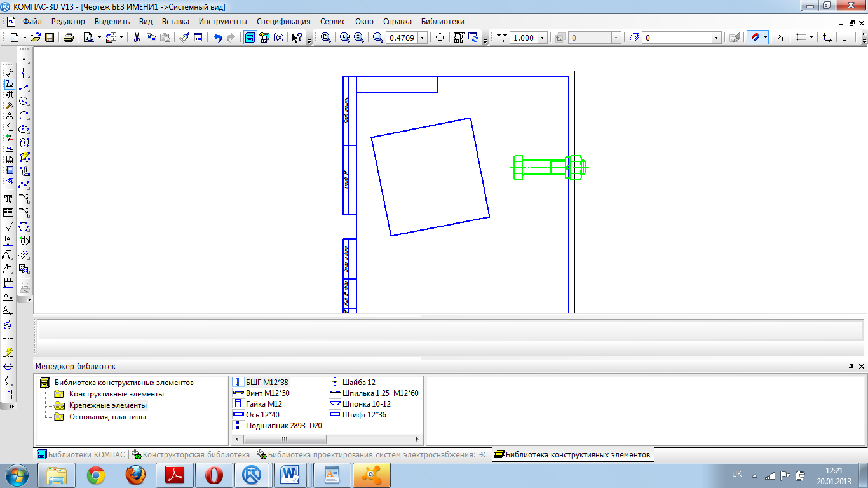
Task: Select the Шпонка 10-12 item
Action: coord(367,404)
